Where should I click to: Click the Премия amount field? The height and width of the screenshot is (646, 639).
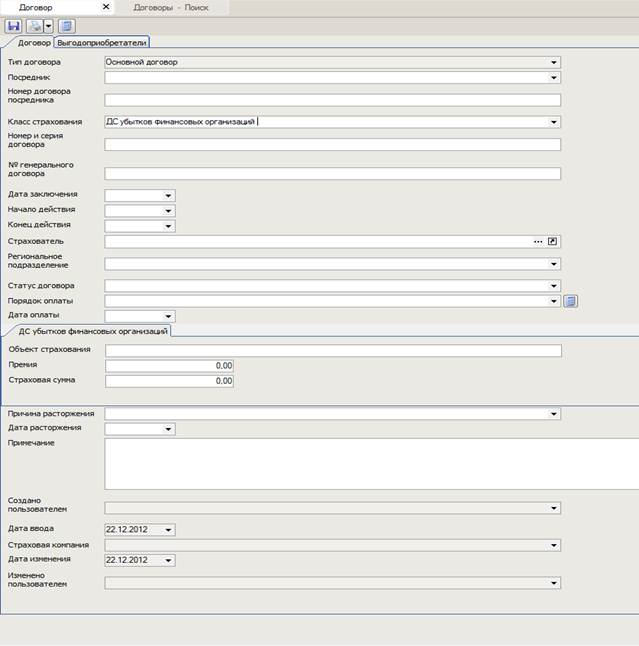[x=169, y=366]
